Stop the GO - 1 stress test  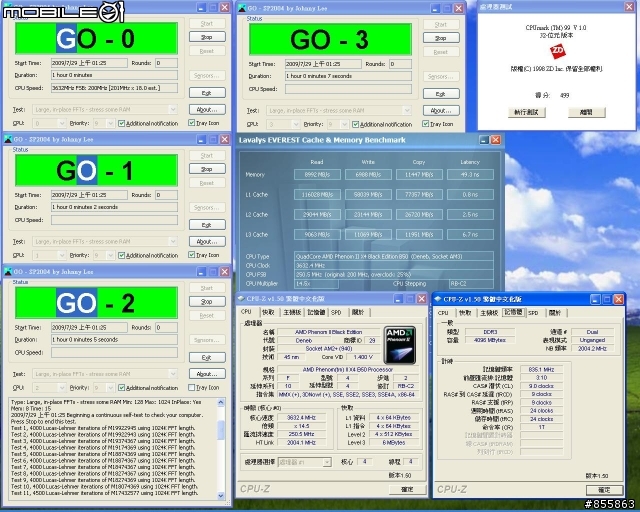coord(207,169)
